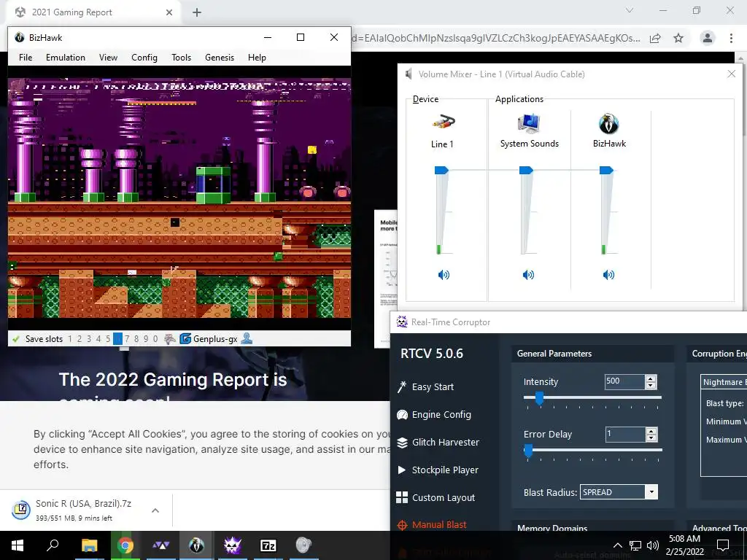Open Glitch Harvester in RTCV sidebar
Image resolution: width=747 pixels, height=560 pixels.
click(446, 443)
